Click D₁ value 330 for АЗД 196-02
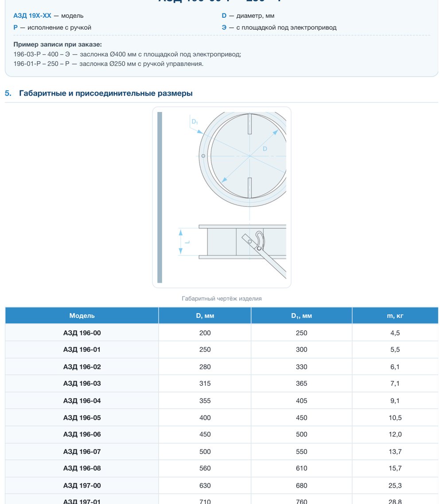The height and width of the screenshot is (504, 443). (x=302, y=367)
